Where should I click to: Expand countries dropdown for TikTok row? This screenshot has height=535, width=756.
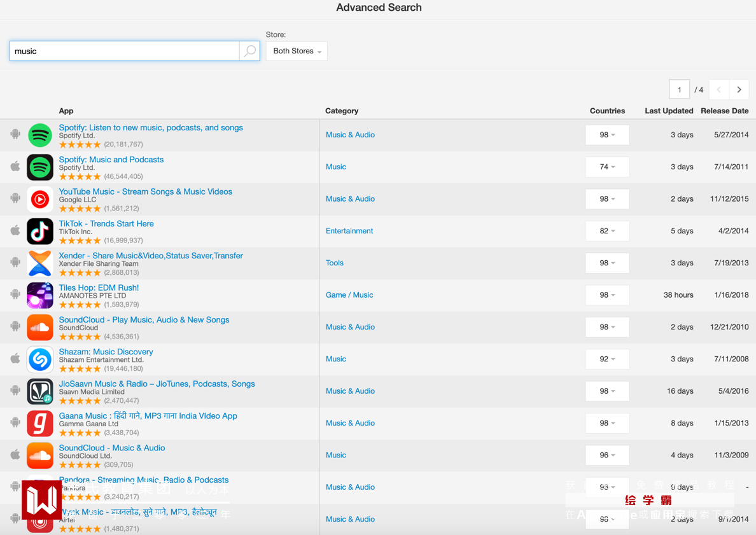607,231
